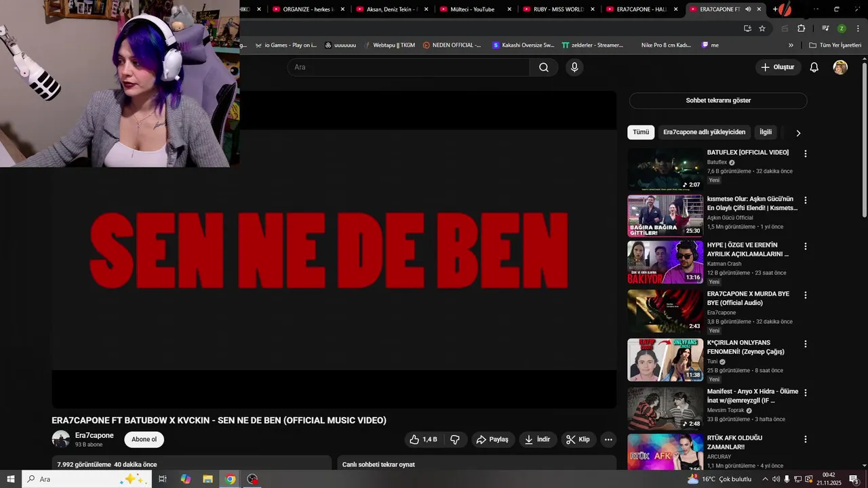The height and width of the screenshot is (488, 868).
Task: Open options for RTÜK AFK video
Action: (806, 439)
